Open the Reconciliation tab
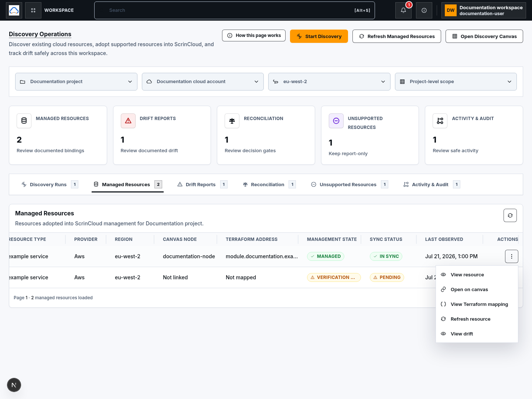The height and width of the screenshot is (399, 532). click(269, 184)
